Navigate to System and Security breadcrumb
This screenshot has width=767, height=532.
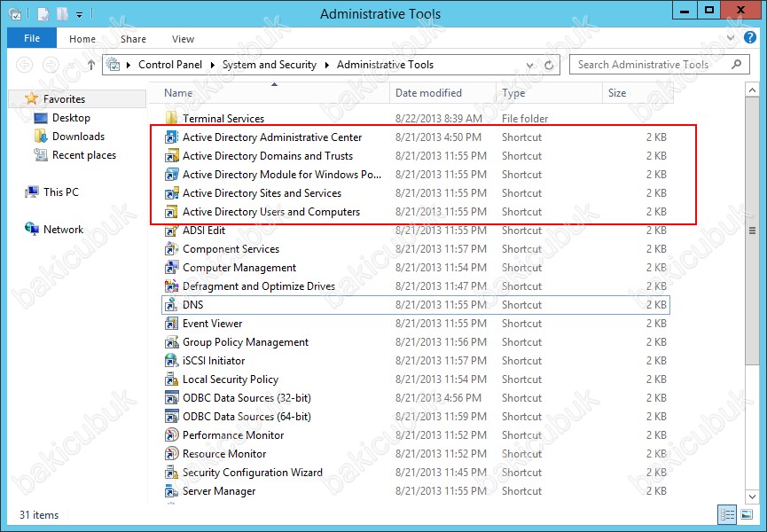click(270, 65)
